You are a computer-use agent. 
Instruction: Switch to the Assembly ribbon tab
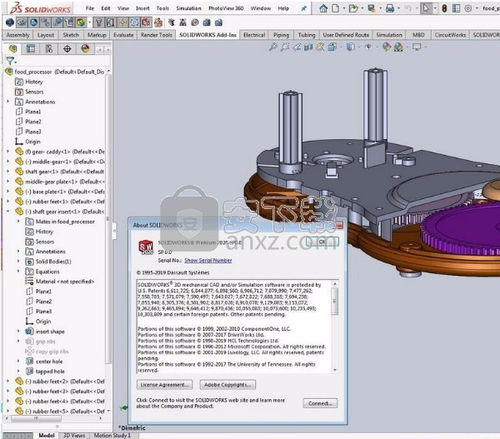(x=18, y=35)
